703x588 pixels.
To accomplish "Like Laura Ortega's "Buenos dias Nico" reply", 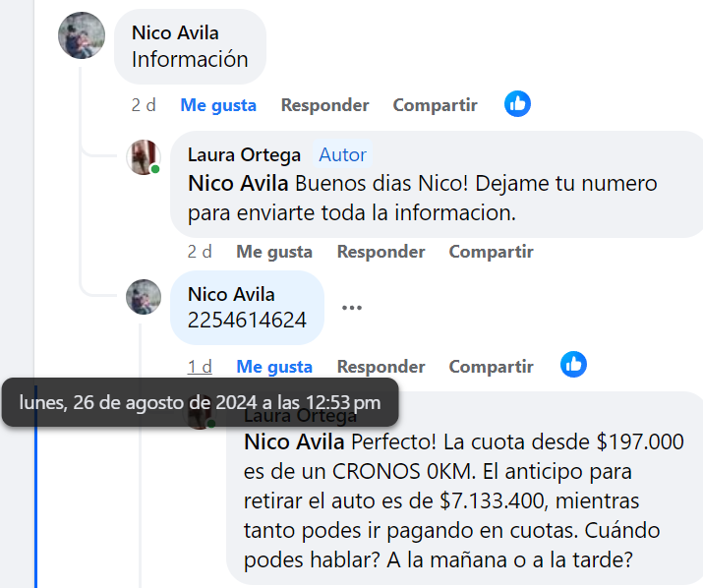I will tap(274, 252).
